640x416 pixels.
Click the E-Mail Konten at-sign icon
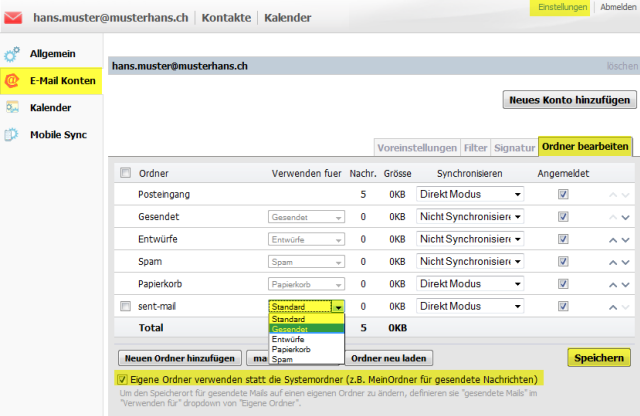[x=12, y=80]
